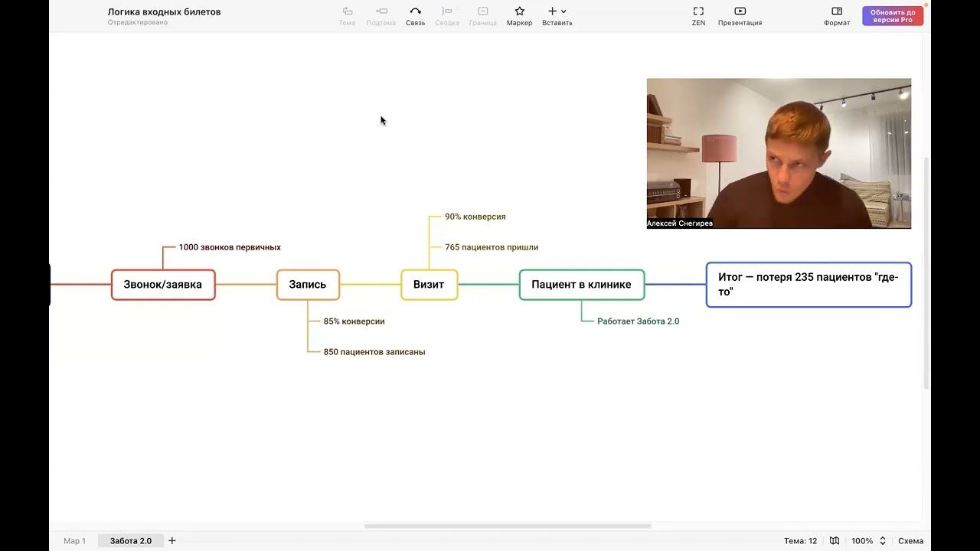Click the 90% конверсия subtopic
Screen dimensions: 980x551
475,217
